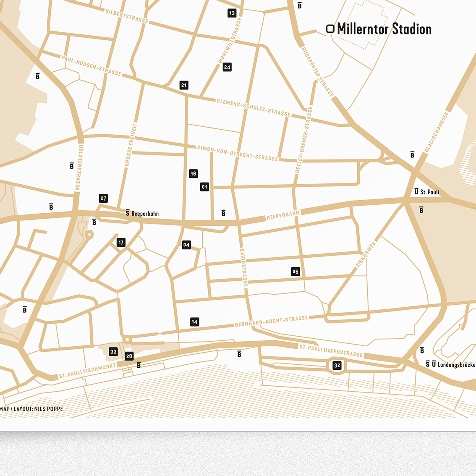Select the S Reeperbahn station label
Image resolution: width=476 pixels, height=476 pixels.
142,214
